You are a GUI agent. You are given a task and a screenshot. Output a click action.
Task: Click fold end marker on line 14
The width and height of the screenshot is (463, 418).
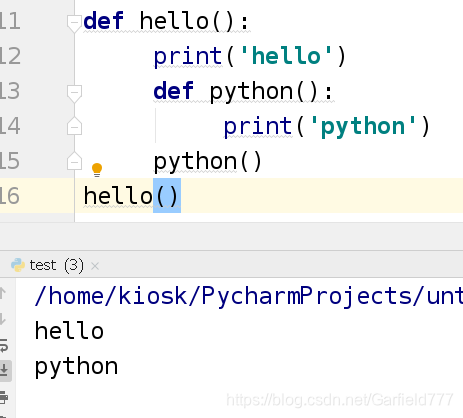[x=74, y=126]
